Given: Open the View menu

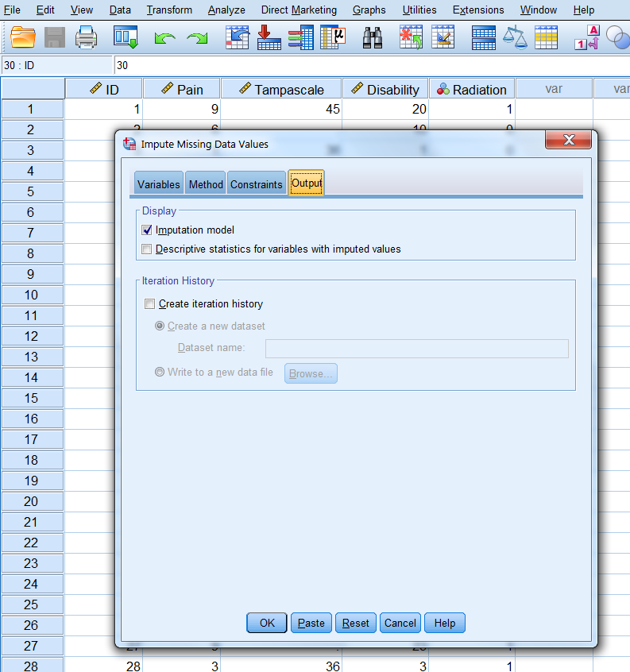Looking at the screenshot, I should (x=81, y=10).
